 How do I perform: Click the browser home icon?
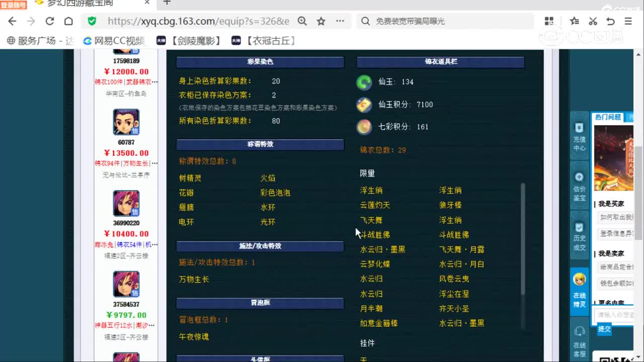68,21
